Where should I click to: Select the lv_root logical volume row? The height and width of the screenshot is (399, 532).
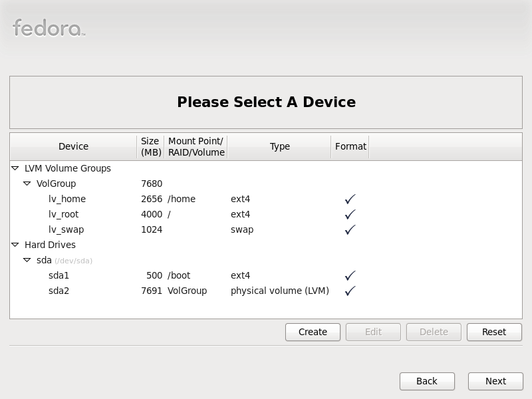[x=266, y=214]
